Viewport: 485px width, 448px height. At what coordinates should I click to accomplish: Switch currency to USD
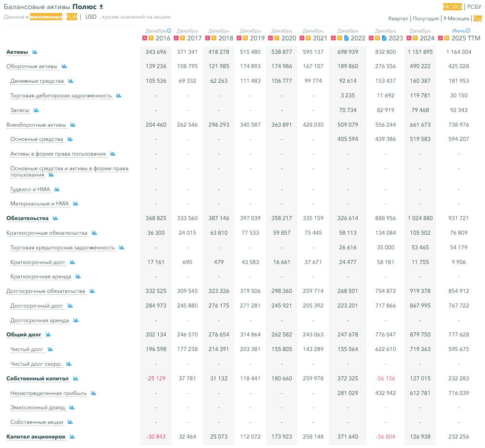(x=91, y=17)
